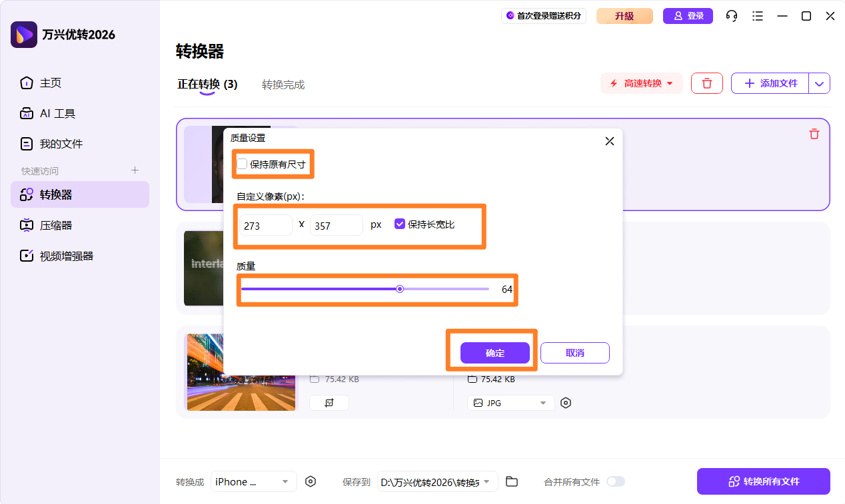Click the 确定 button in quality settings
Viewport: 845px width, 504px height.
pyautogui.click(x=494, y=353)
